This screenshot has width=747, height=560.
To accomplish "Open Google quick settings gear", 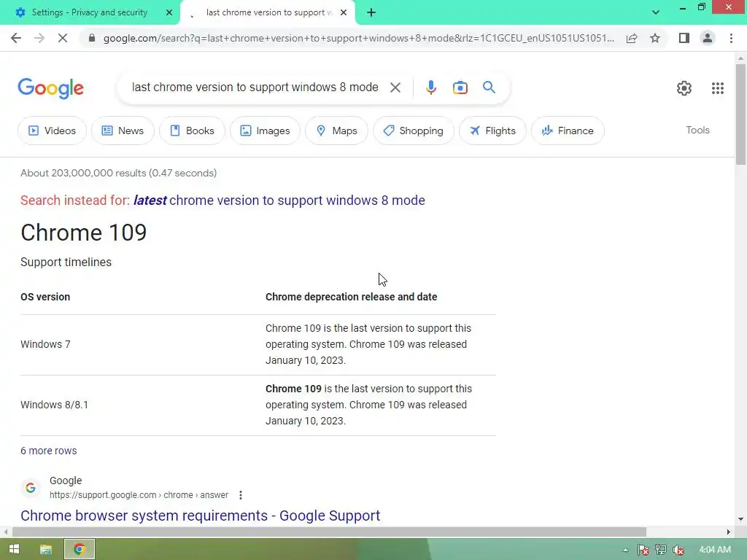I will [x=684, y=88].
